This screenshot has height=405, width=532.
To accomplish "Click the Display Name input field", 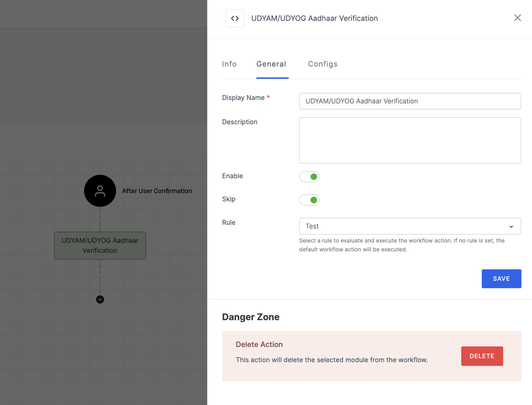I will click(410, 101).
